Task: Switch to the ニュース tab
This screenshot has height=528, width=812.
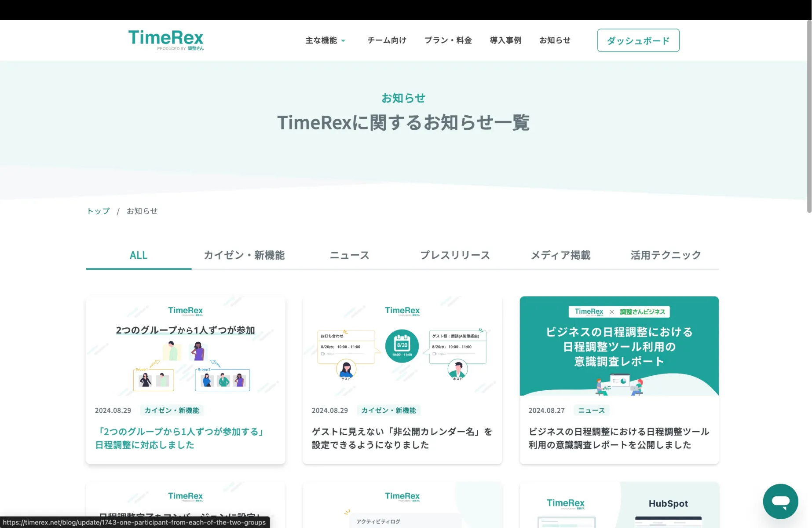Action: pyautogui.click(x=350, y=255)
